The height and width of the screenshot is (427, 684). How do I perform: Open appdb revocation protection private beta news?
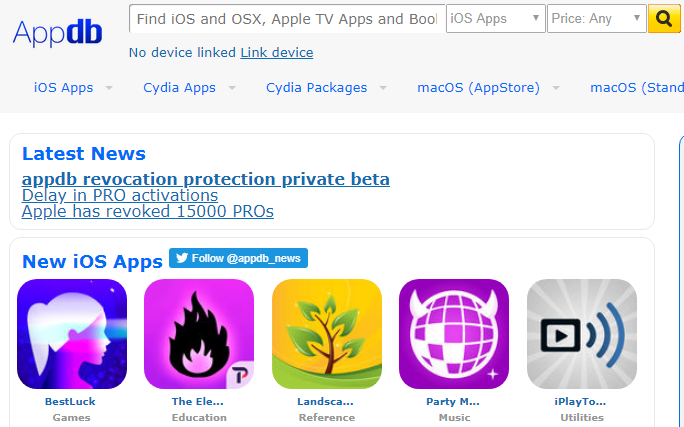[205, 179]
